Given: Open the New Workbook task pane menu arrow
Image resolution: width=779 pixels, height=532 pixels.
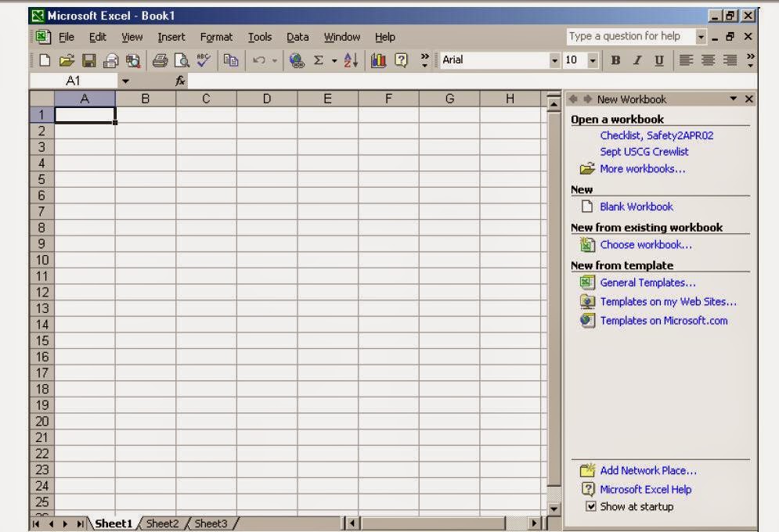Looking at the screenshot, I should 734,99.
